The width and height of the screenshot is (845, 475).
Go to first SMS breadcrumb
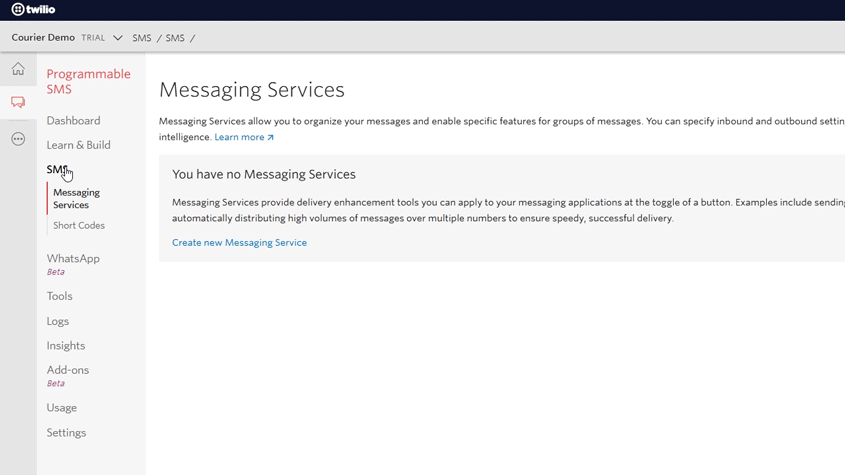coord(142,38)
